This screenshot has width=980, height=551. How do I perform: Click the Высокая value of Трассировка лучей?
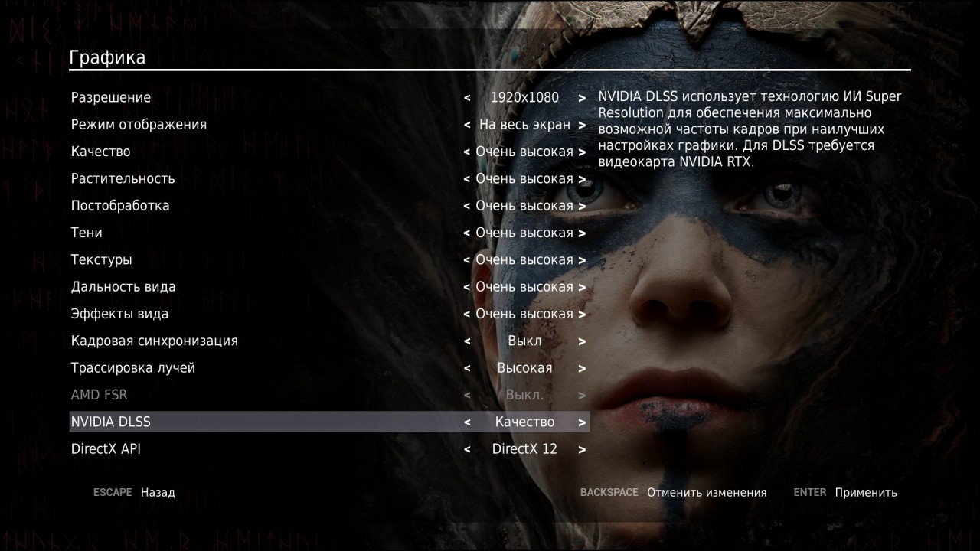click(x=524, y=368)
